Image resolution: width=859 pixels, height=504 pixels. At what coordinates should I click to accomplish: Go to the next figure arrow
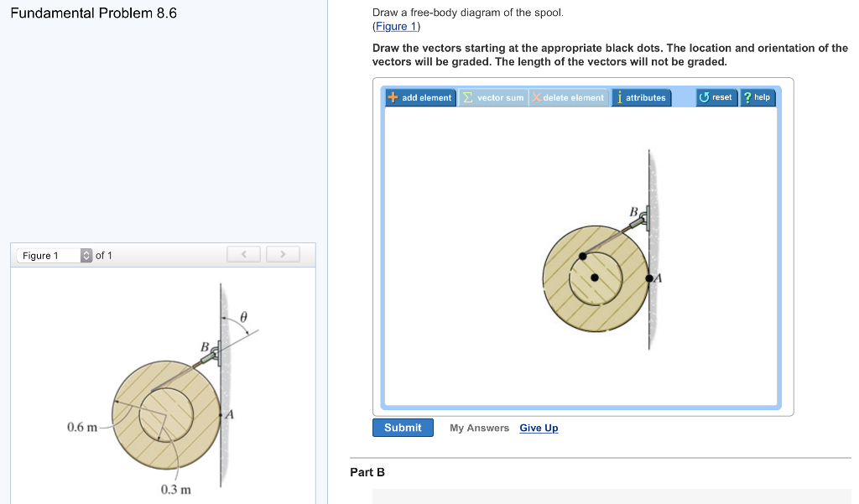coord(283,254)
